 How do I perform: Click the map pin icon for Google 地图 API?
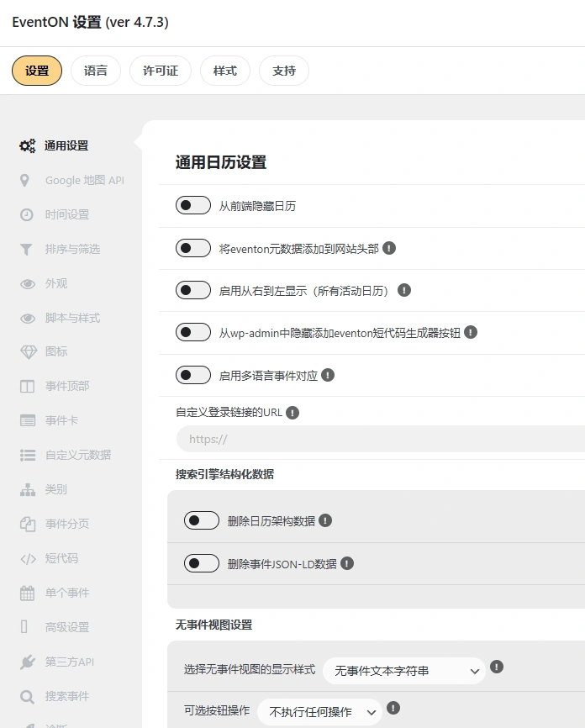click(24, 181)
